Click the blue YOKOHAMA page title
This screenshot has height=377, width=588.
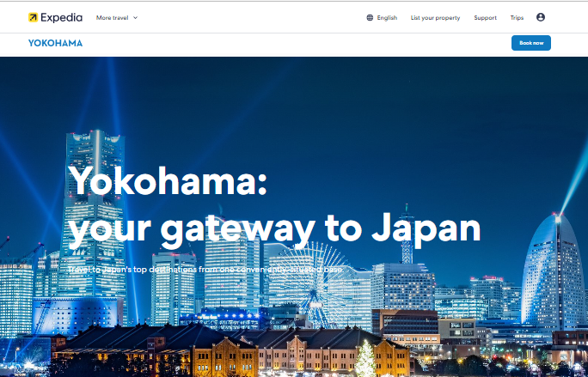coord(56,43)
